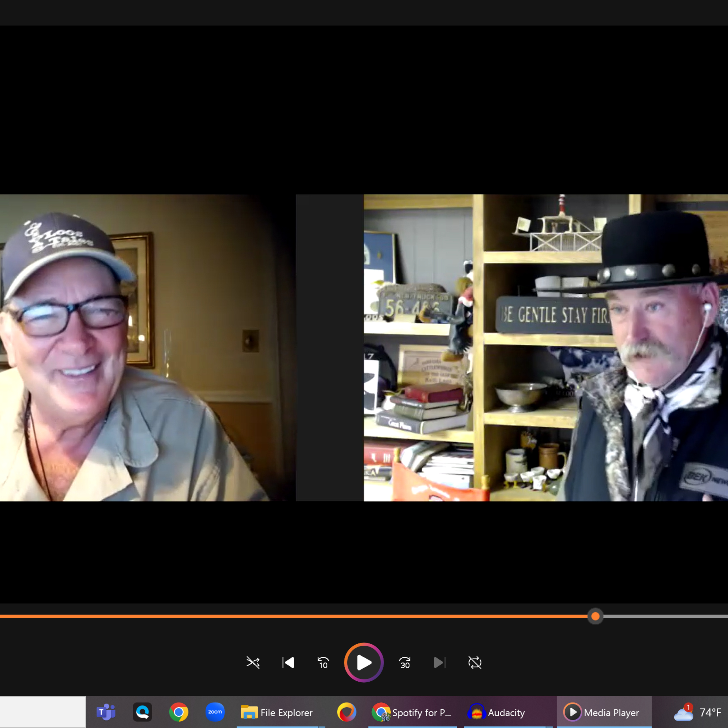
Task: Open the swirl-logo app beside File Explorer
Action: (346, 712)
